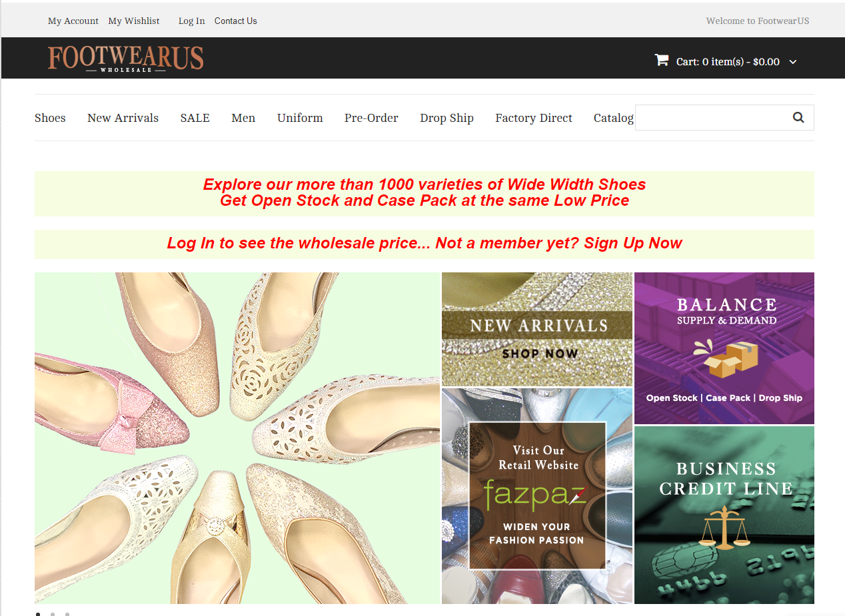Go to the Drop Ship menu item

[446, 118]
